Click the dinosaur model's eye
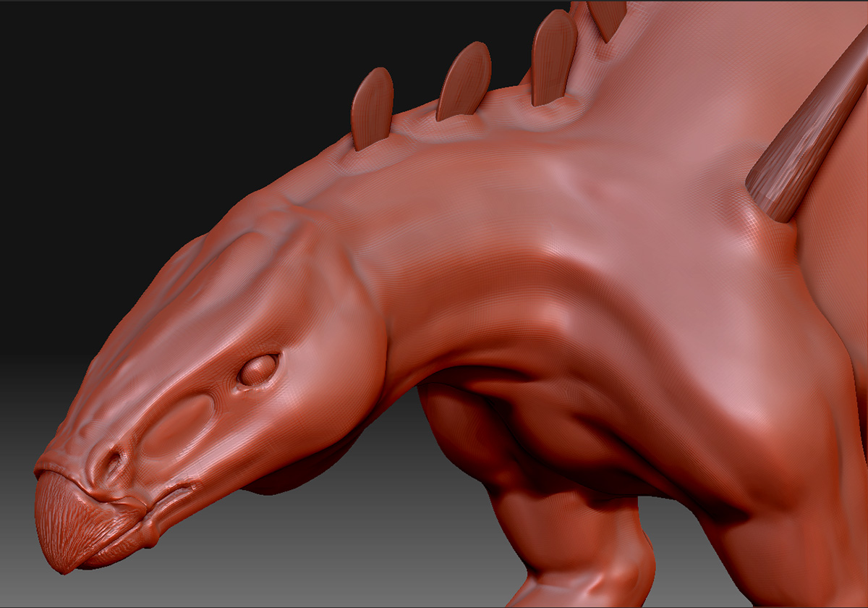Screen dimensions: 868x608 coord(258,370)
